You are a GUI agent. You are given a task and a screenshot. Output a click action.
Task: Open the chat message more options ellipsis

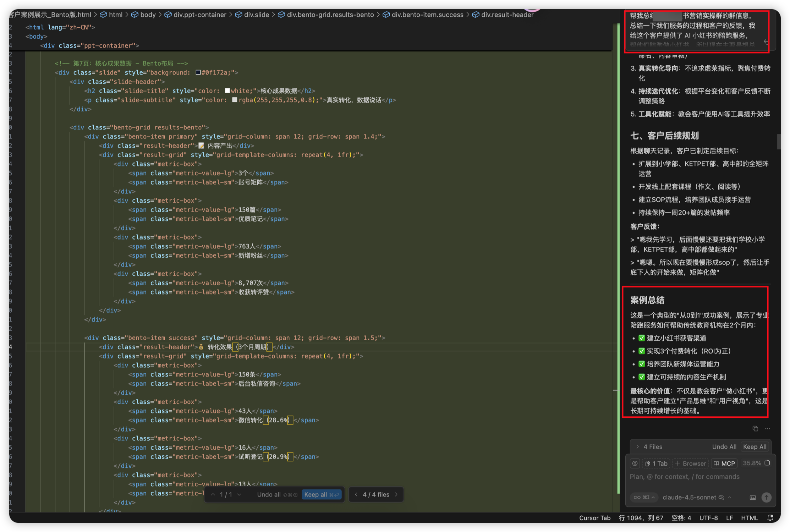point(767,429)
